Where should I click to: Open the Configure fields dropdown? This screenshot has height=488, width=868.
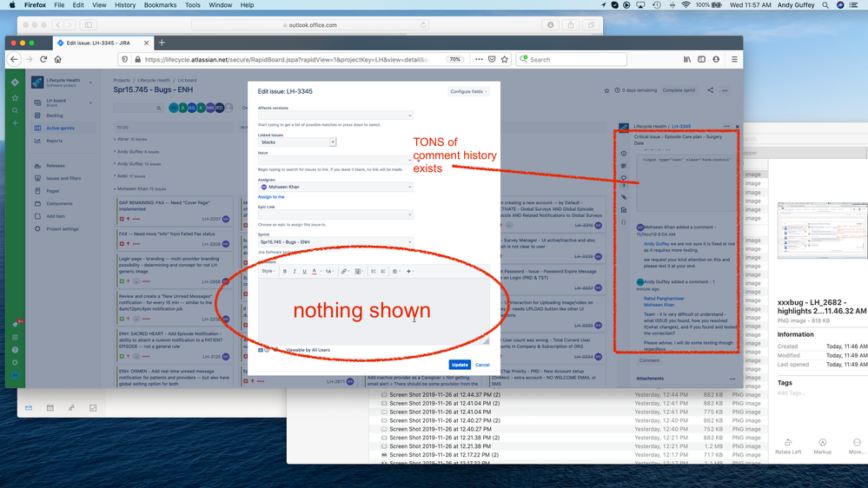[x=468, y=92]
